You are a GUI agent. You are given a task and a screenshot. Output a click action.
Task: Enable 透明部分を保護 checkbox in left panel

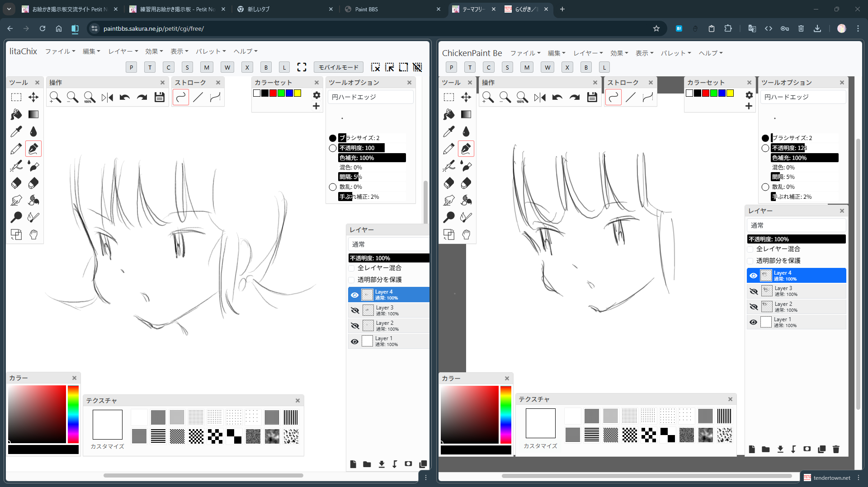pyautogui.click(x=352, y=280)
